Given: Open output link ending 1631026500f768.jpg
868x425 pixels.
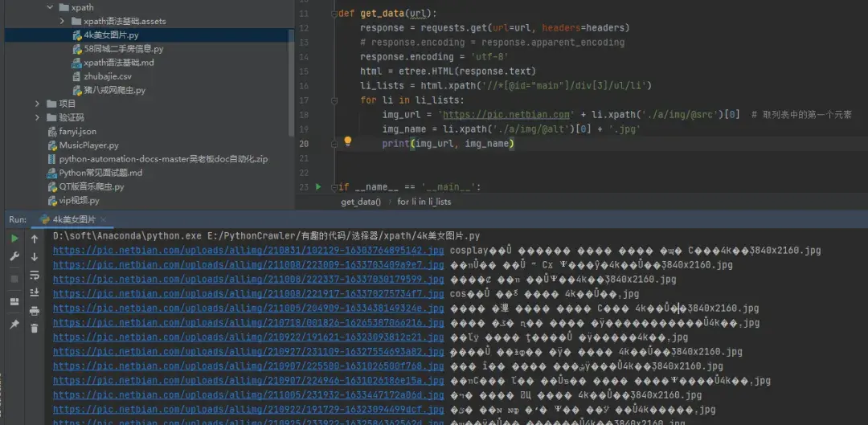Looking at the screenshot, I should point(248,366).
